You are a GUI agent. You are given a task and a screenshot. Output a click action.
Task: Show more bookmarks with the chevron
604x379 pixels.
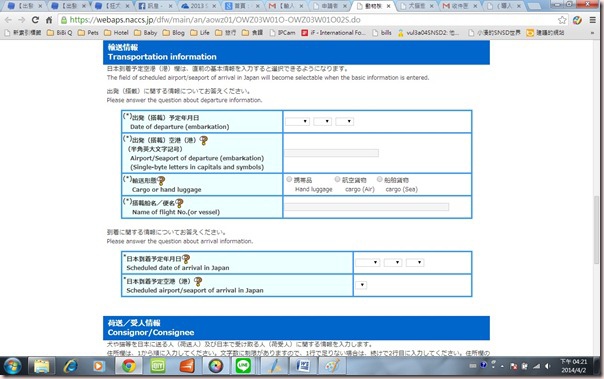(x=592, y=33)
